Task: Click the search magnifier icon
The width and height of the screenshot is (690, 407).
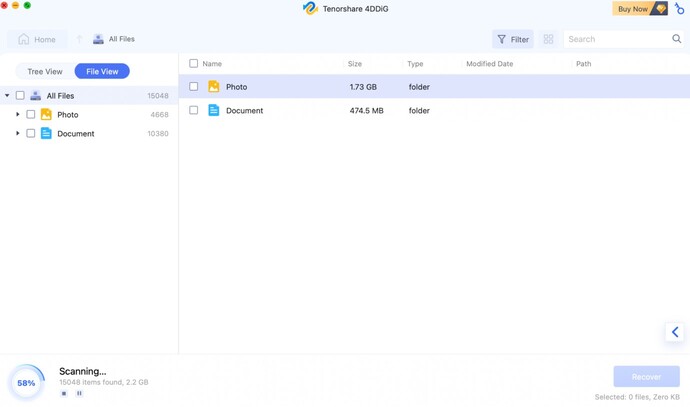Action: pos(677,39)
